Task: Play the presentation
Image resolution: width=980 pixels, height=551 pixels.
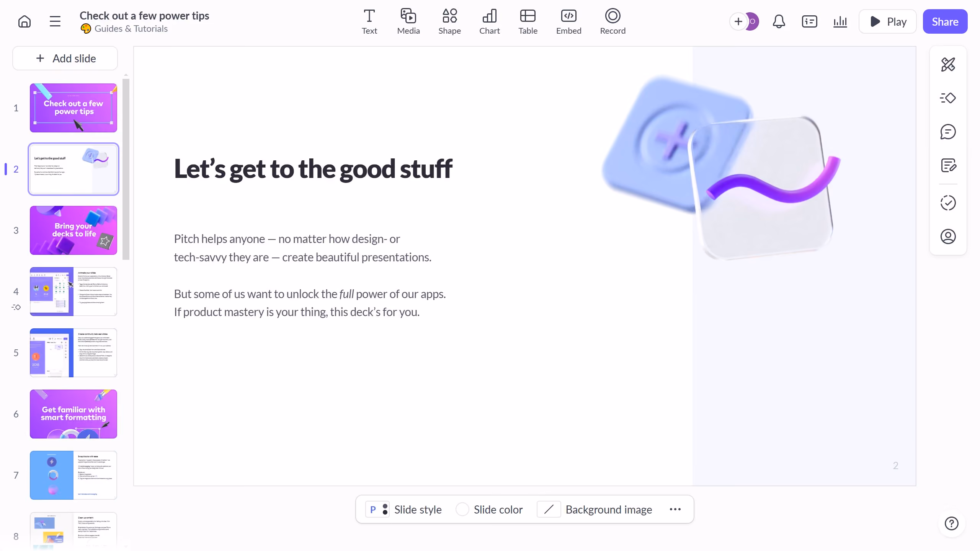Action: (887, 21)
